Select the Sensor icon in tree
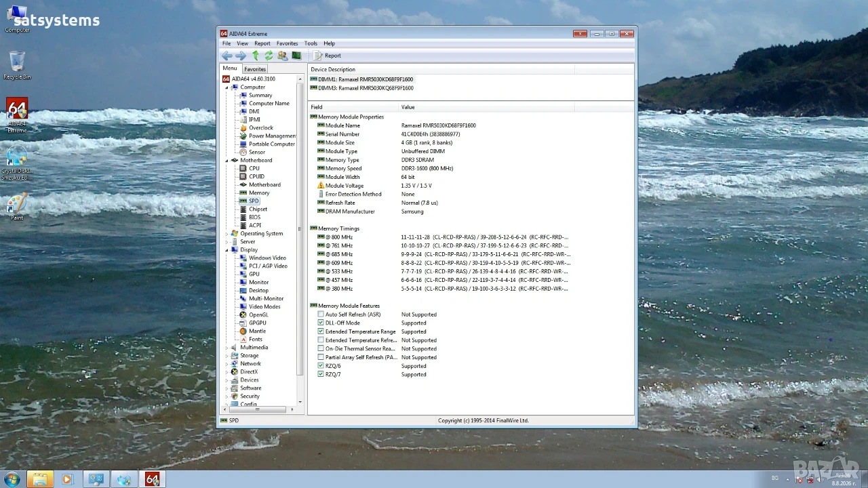868x488 pixels. [243, 152]
